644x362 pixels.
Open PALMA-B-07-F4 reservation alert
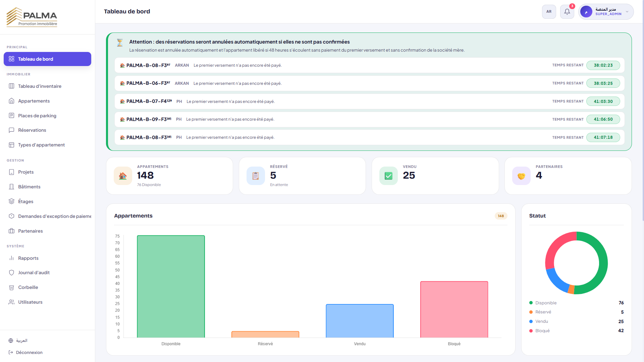[x=369, y=101]
